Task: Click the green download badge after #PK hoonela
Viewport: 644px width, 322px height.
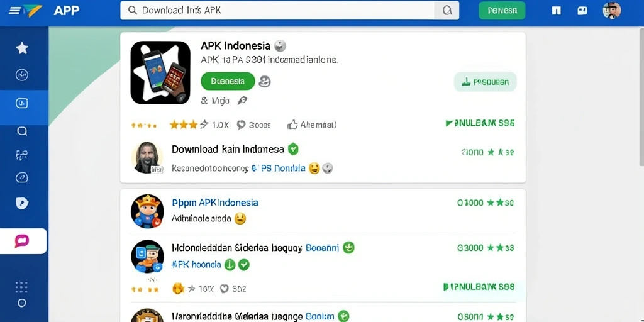Action: click(x=230, y=265)
